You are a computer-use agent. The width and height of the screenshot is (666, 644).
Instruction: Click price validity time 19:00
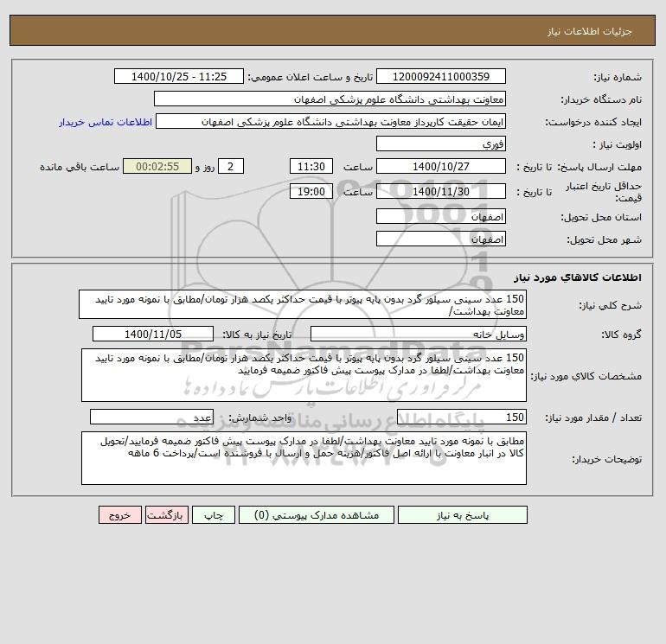click(x=311, y=191)
